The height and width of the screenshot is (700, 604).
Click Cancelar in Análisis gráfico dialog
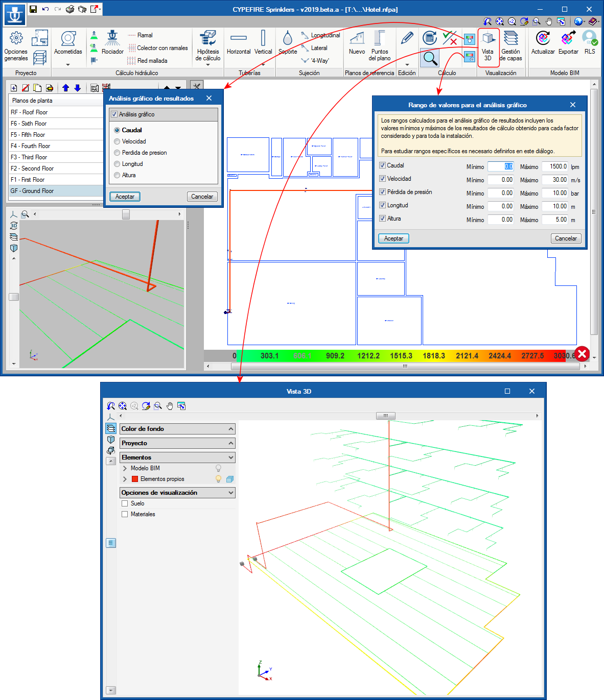pos(202,197)
